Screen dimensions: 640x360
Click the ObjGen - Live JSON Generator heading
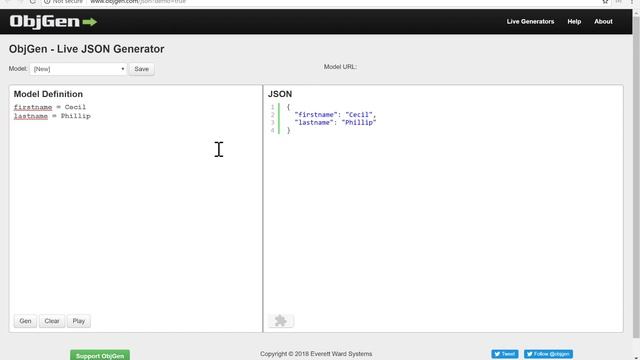tap(87, 49)
